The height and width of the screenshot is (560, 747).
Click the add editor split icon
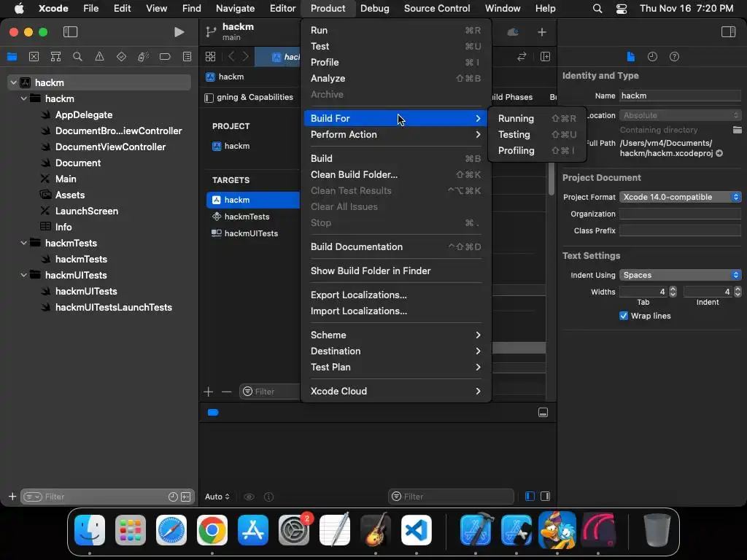[x=545, y=57]
